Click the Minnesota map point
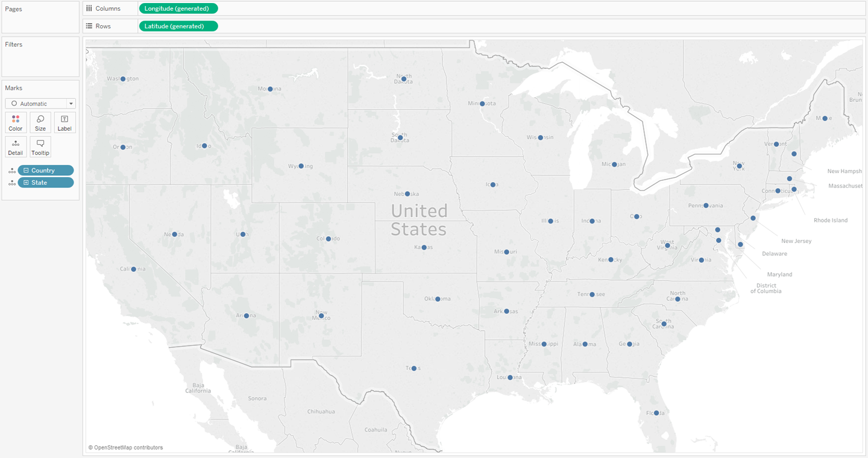 point(482,104)
